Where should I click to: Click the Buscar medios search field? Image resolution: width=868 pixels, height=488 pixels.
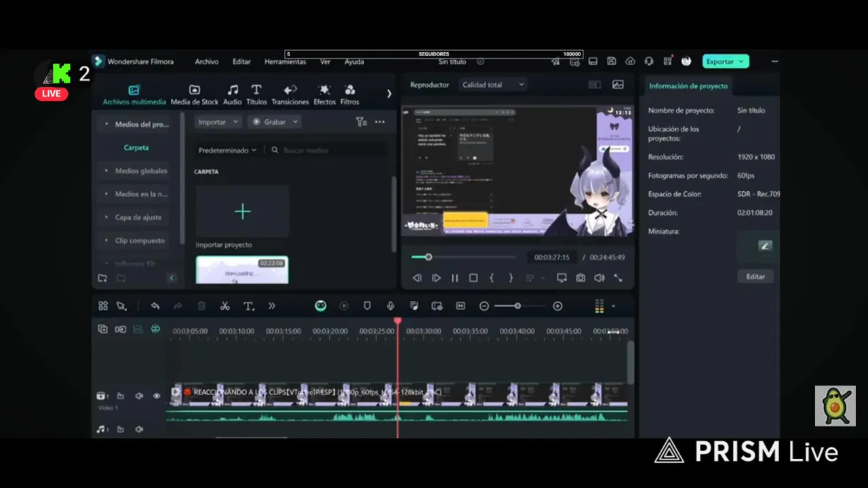(328, 150)
